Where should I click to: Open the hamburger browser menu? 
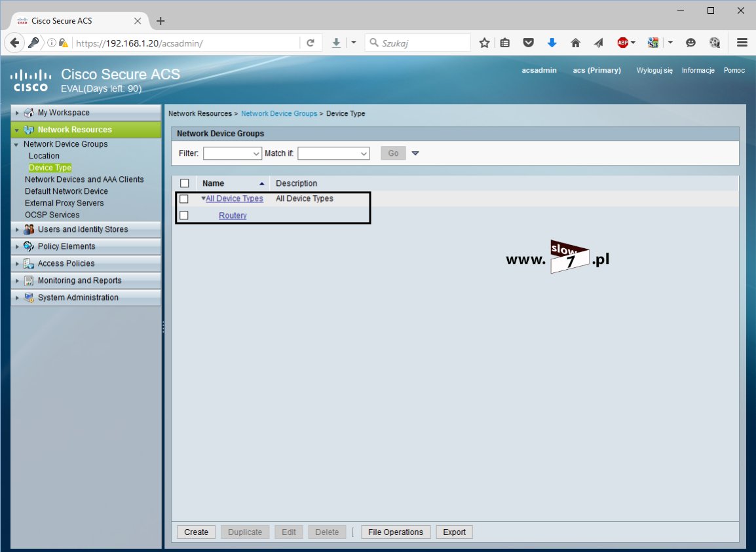[x=742, y=43]
